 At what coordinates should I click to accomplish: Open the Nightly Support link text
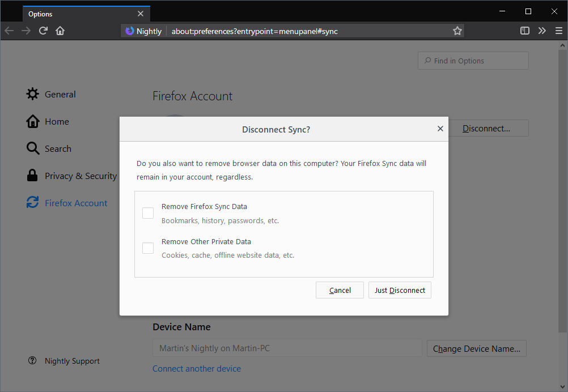point(72,361)
